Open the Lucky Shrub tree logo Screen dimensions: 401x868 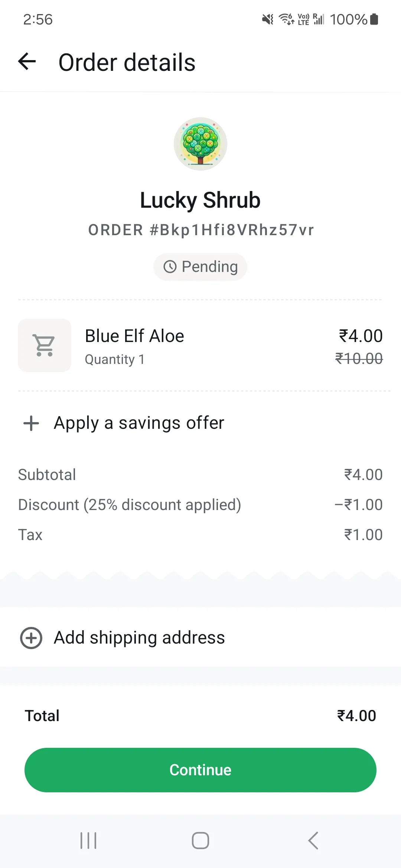click(200, 144)
